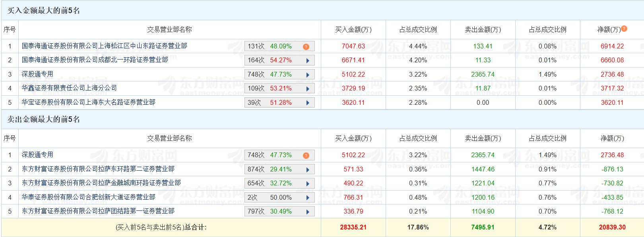Expand the 654次 32.72% arrow for 拉萨金融城南环路
This screenshot has height=237, width=644.
[308, 183]
